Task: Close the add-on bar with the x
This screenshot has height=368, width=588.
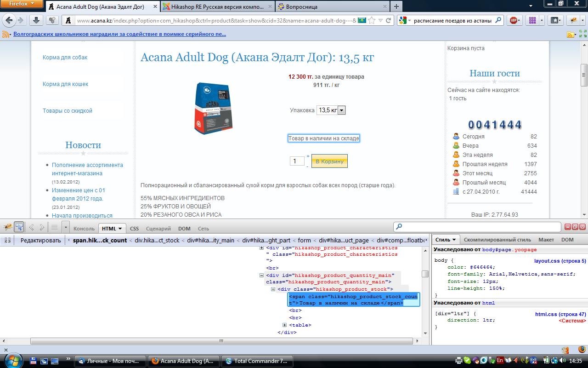Action: (6, 350)
